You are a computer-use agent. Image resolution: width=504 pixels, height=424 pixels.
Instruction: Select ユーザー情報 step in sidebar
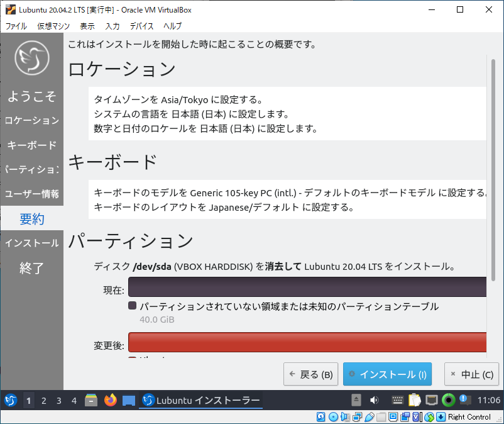32,194
